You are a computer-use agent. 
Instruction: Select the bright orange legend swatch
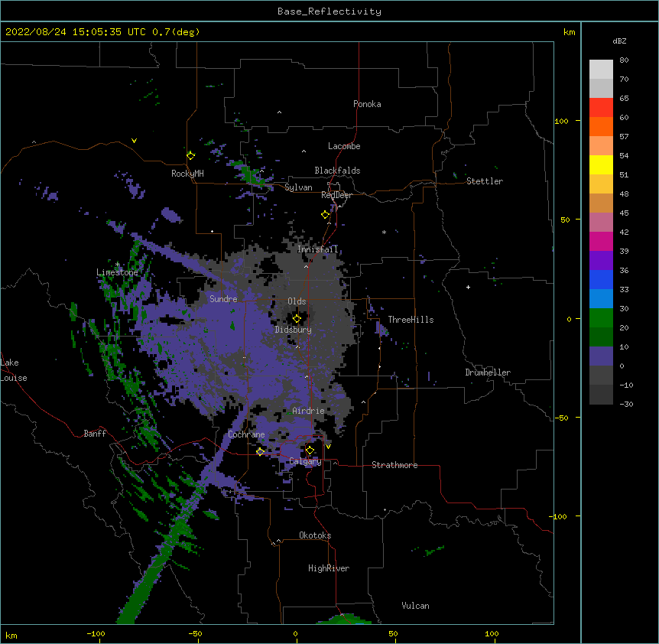(x=601, y=126)
